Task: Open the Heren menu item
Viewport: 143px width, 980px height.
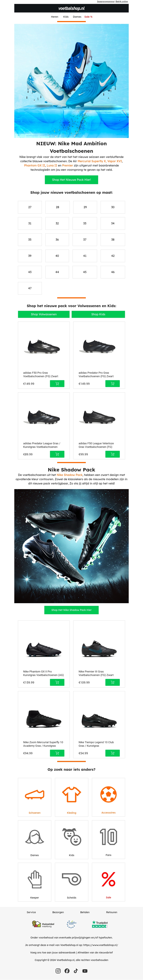Action: pyautogui.click(x=55, y=17)
